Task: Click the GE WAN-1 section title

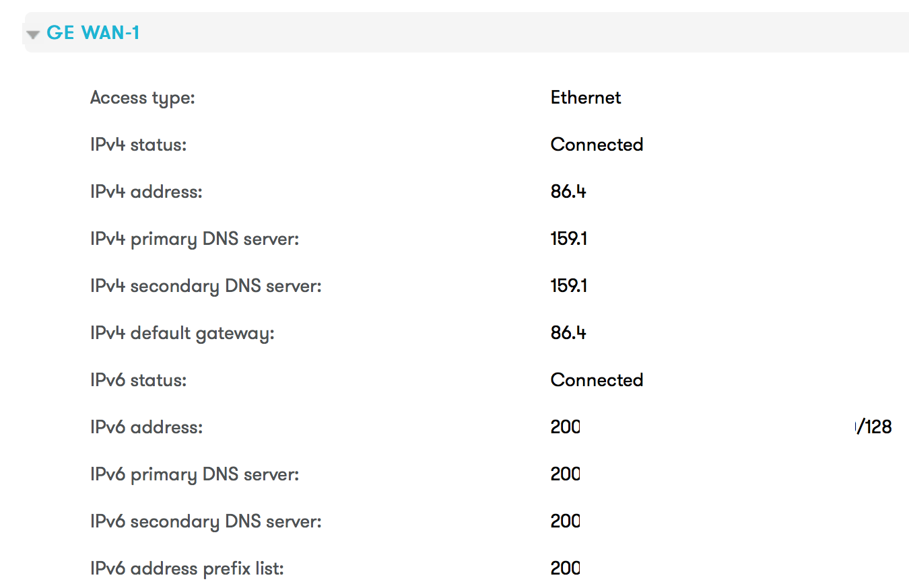Action: [93, 33]
